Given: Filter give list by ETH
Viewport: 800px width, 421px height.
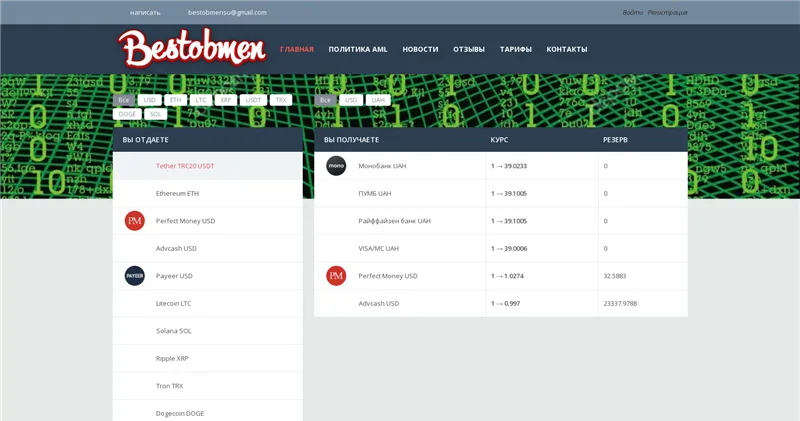Looking at the screenshot, I should 176,100.
